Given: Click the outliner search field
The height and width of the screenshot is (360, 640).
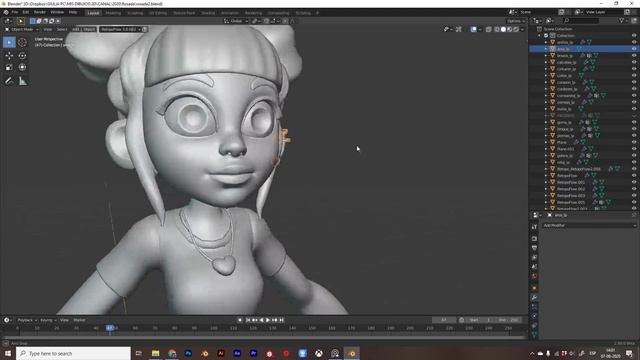Looking at the screenshot, I should (x=581, y=20).
